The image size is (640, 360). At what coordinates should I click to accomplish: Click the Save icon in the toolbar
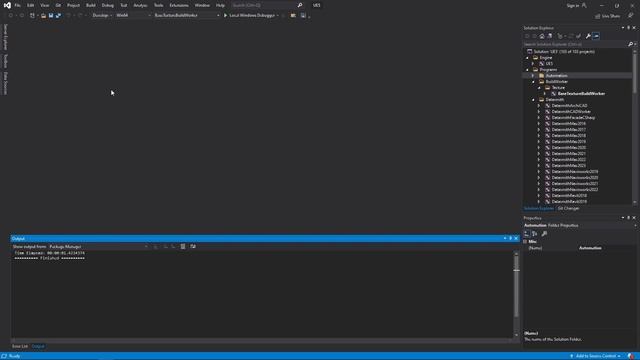(51, 16)
